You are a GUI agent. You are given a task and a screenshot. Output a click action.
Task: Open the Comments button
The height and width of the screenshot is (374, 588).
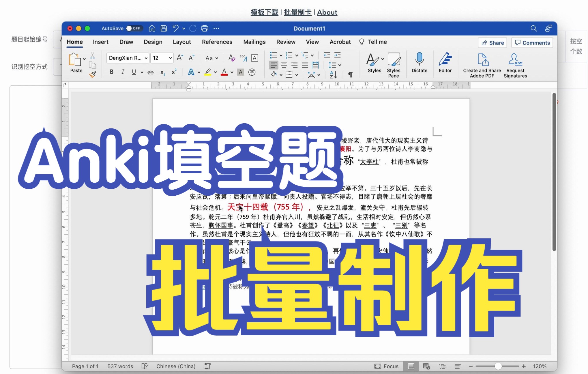point(532,43)
